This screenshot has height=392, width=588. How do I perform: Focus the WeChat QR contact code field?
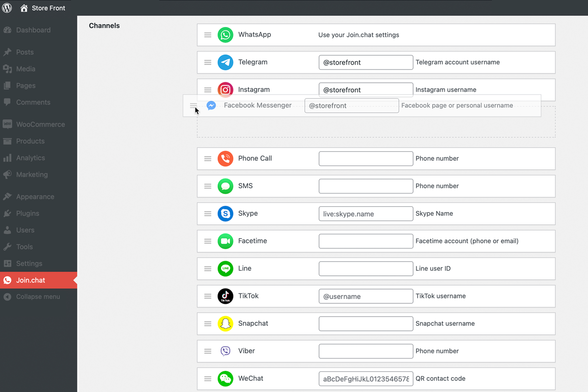[x=366, y=378]
